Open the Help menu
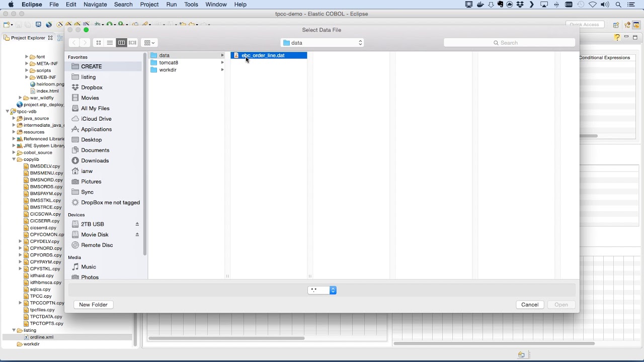Screen dimensions: 644x362 point(240,5)
